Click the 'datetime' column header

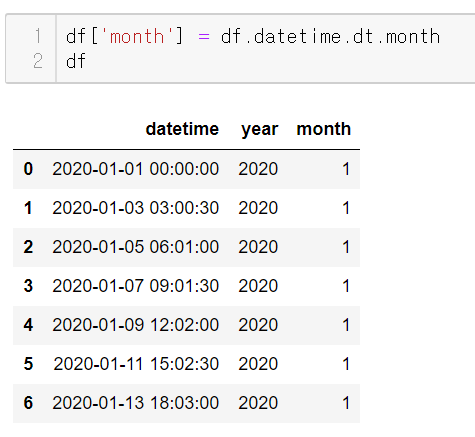(182, 129)
